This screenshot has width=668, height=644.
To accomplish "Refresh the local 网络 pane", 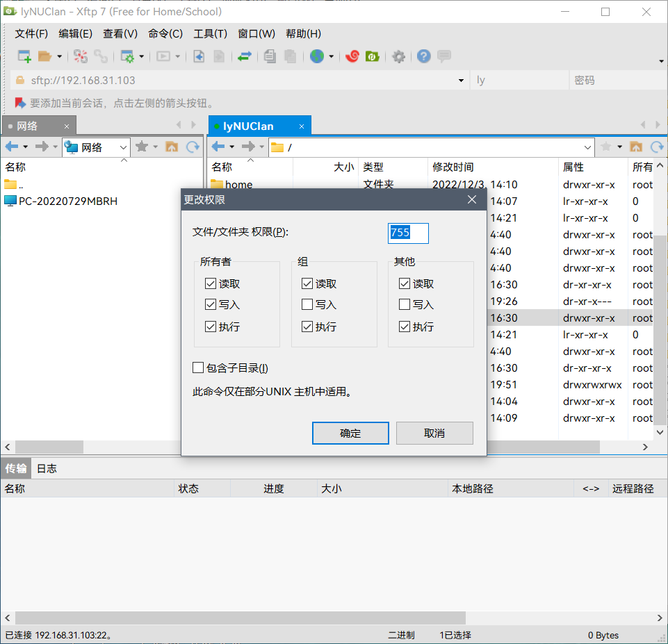I will (x=193, y=147).
